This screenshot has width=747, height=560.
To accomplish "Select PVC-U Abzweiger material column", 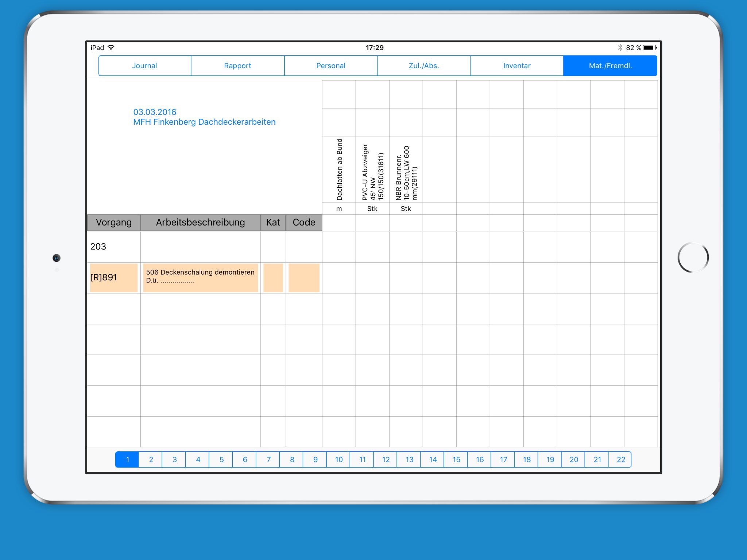I will click(372, 171).
